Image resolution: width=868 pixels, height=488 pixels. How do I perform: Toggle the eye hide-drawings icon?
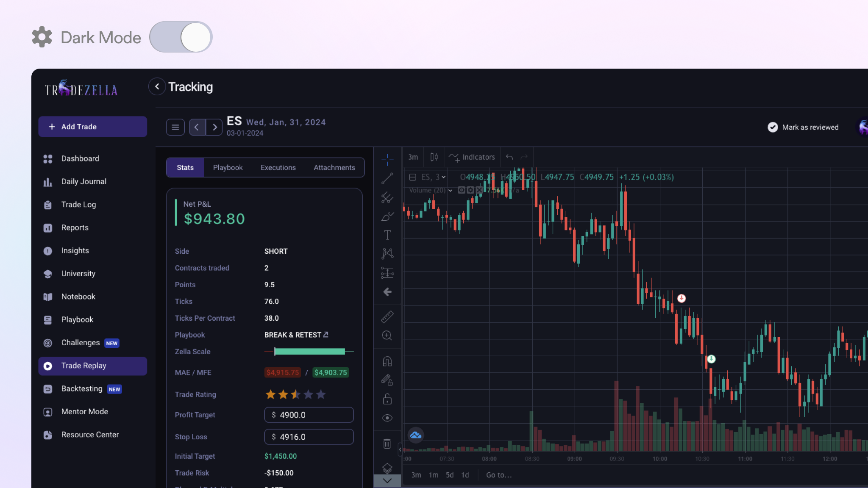(x=387, y=418)
